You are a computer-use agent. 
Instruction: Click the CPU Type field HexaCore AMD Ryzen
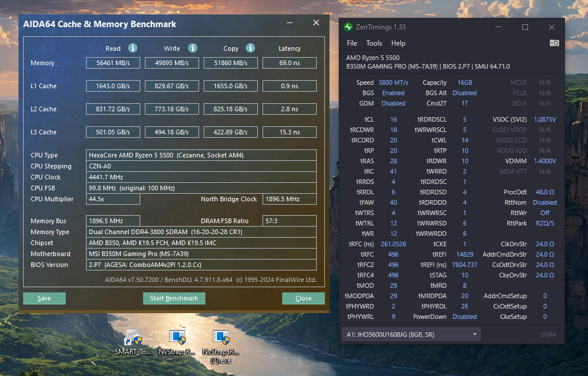click(x=201, y=155)
